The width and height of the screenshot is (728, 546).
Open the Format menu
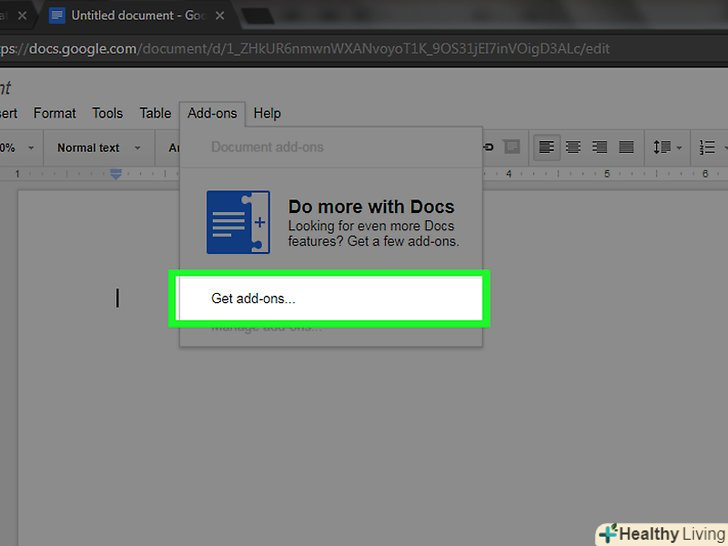[55, 113]
